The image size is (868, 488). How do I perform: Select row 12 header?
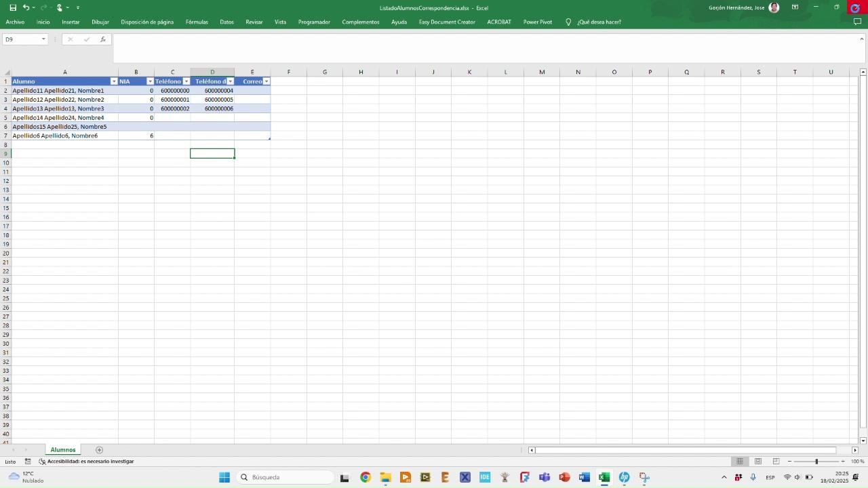(5, 181)
